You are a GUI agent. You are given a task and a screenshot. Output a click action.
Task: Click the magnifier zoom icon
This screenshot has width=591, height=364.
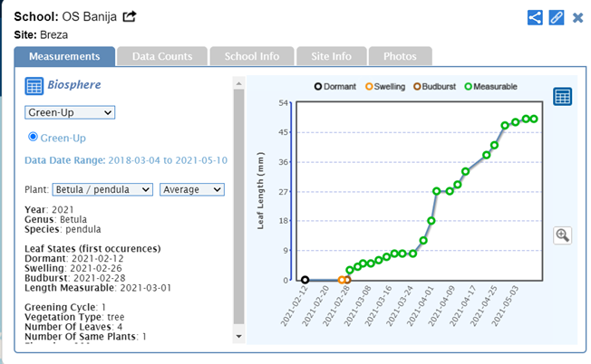coord(562,235)
